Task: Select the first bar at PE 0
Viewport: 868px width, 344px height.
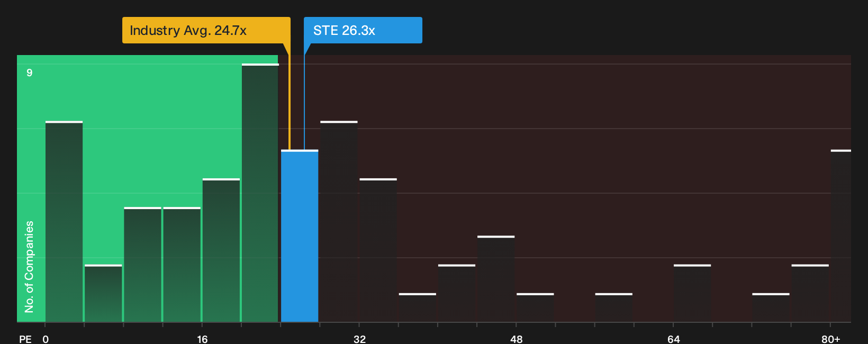Action: [64, 222]
